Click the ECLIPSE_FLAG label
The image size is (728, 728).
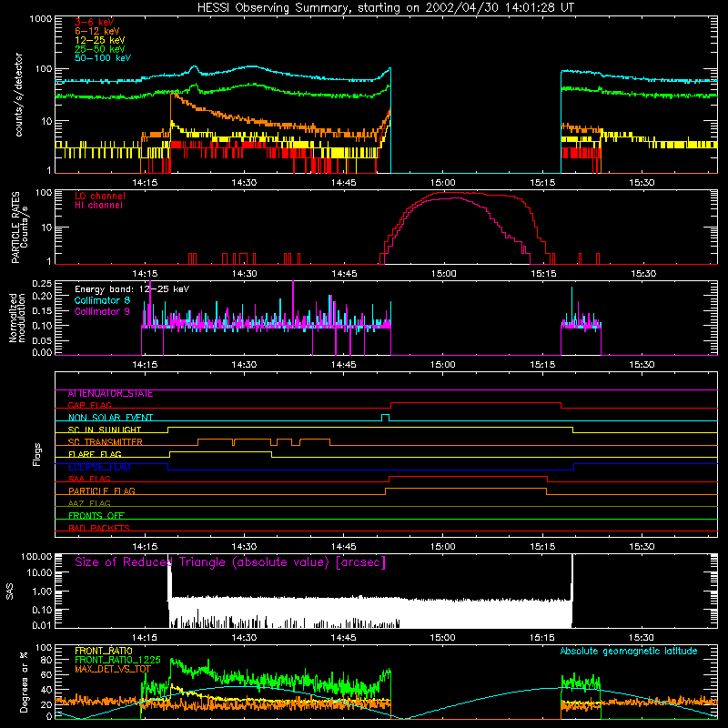click(99, 467)
